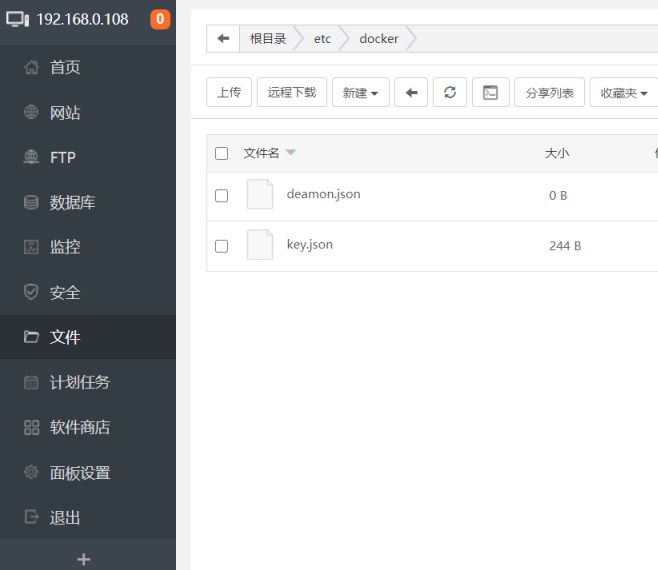Click the grid icon beside 软件商店
The width and height of the screenshot is (658, 570).
coord(31,427)
